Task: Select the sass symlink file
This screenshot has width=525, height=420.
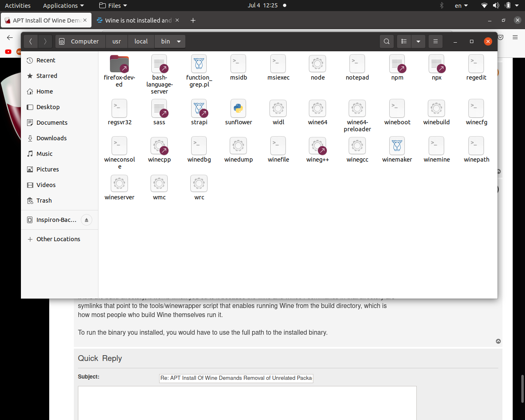Action: click(x=160, y=109)
